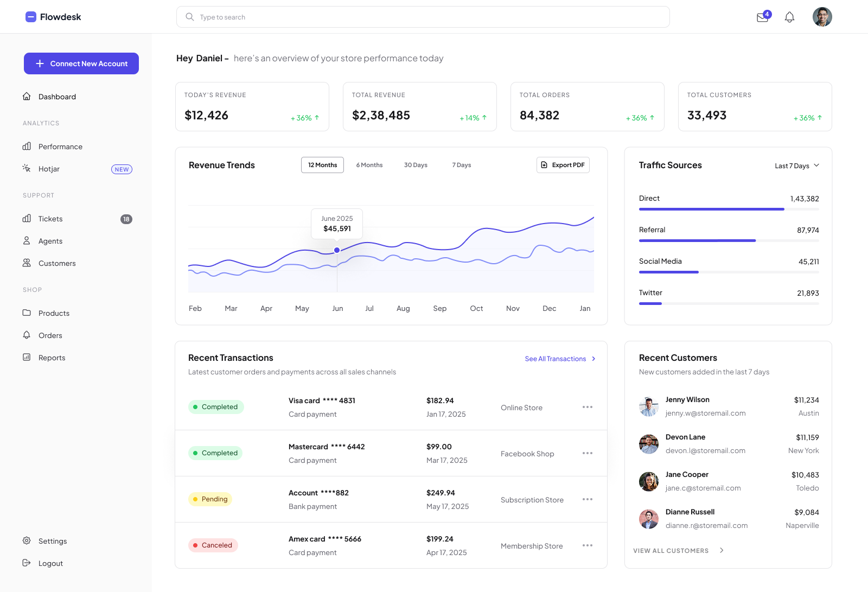Click the Logout icon
868x592 pixels.
click(x=27, y=563)
